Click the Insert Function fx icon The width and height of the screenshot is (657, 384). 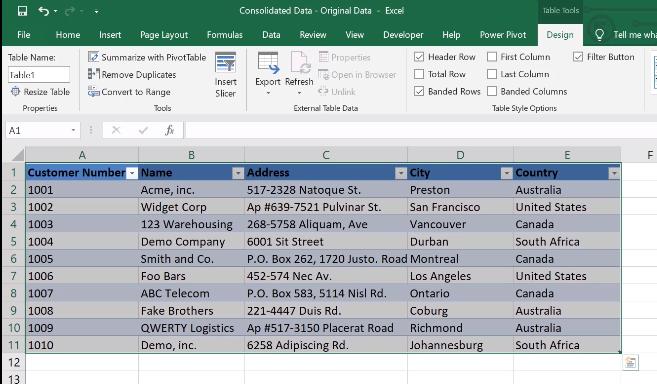click(169, 130)
